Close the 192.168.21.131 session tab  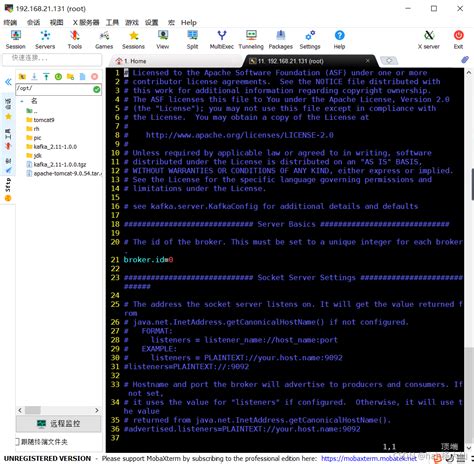pos(367,61)
